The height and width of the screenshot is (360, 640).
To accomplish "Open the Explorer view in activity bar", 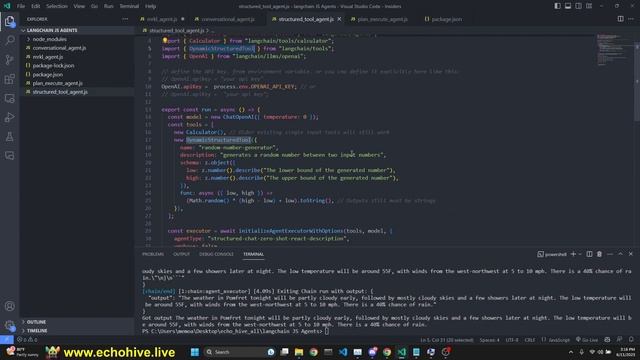I will pos(9,21).
